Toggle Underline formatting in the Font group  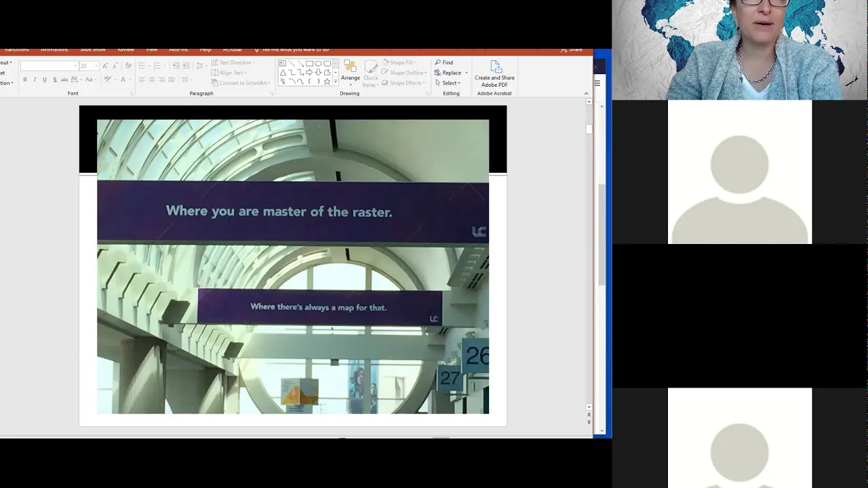(45, 80)
